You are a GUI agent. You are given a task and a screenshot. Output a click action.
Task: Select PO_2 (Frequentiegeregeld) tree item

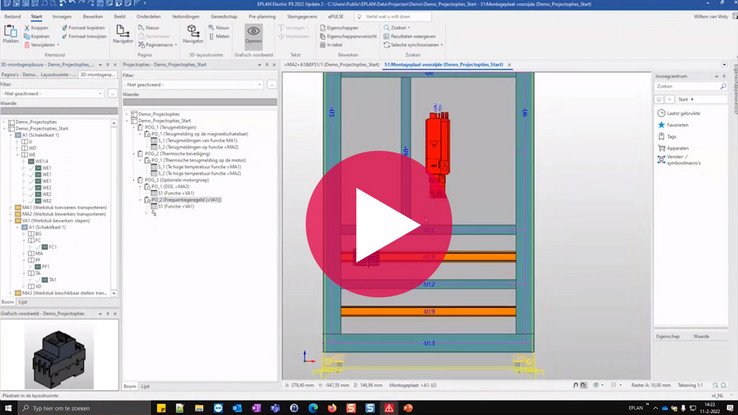pos(186,200)
